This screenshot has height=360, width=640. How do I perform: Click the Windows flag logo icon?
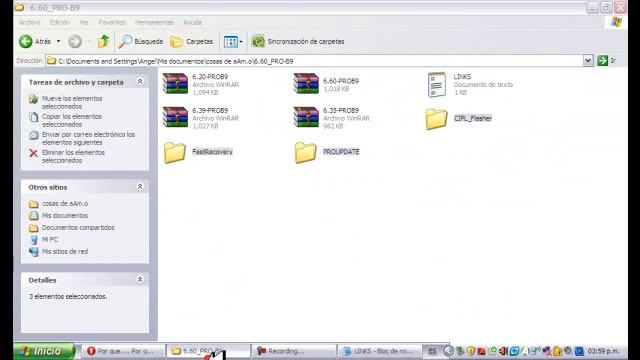[616, 22]
